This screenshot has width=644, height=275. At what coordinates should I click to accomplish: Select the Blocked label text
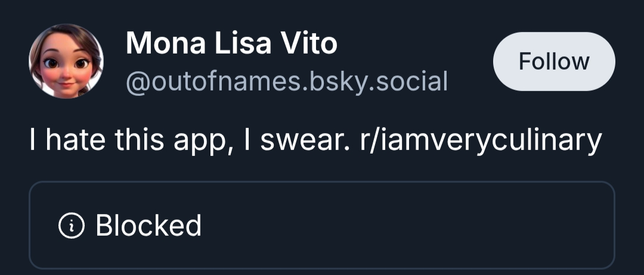tap(148, 226)
